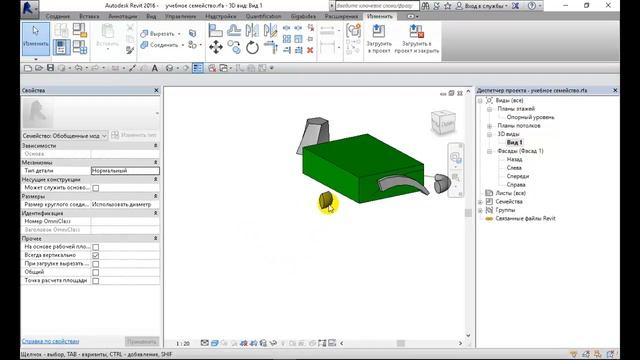
Task: Click the Save icon in quick access toolbar
Action: tap(50, 68)
